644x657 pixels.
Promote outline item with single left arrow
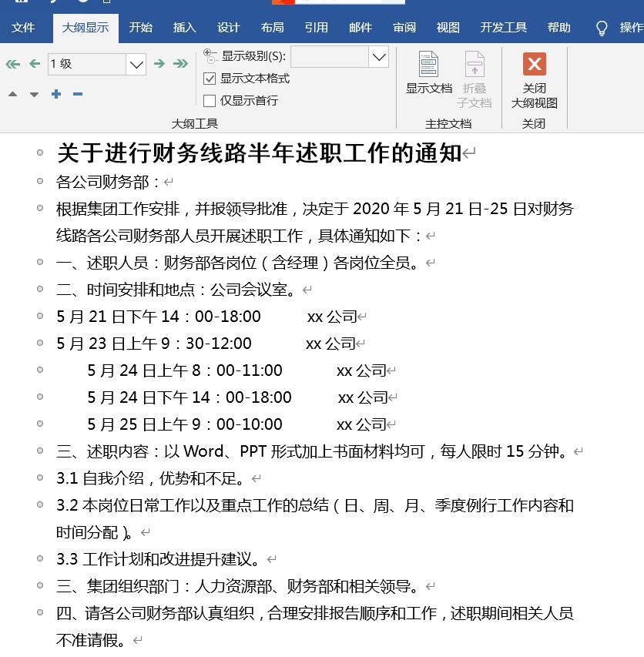pos(34,64)
